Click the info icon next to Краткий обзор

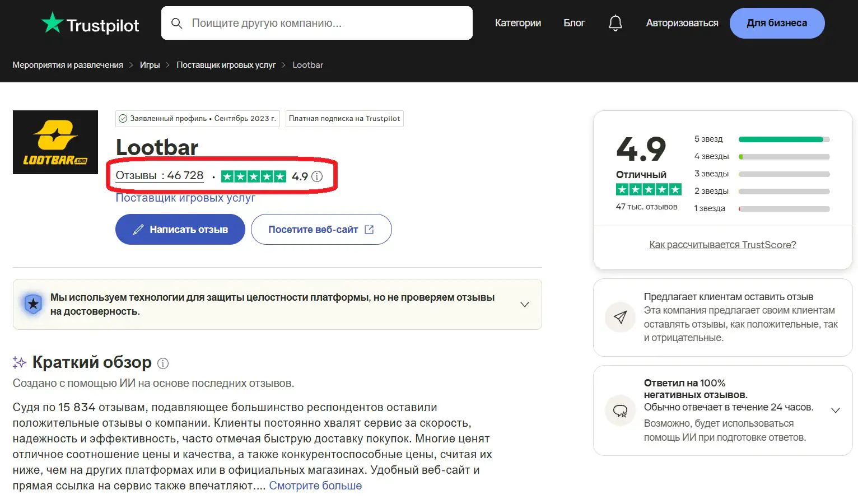(x=163, y=363)
